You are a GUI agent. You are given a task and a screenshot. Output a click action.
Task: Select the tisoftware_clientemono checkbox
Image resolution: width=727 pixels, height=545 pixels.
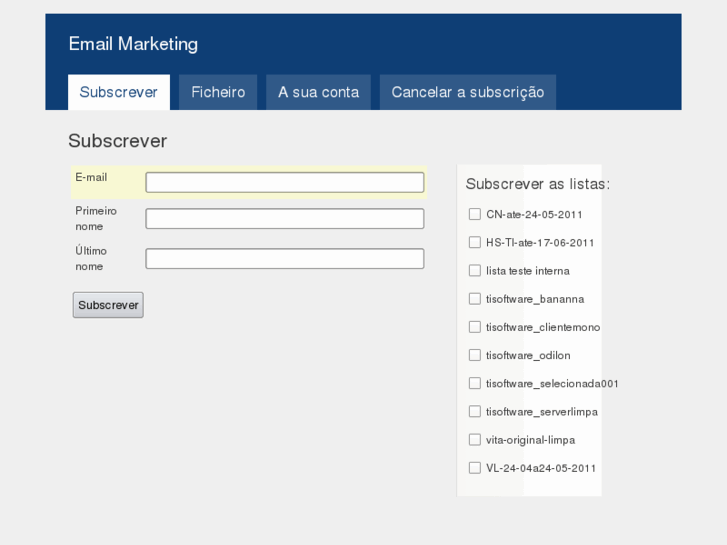[475, 327]
